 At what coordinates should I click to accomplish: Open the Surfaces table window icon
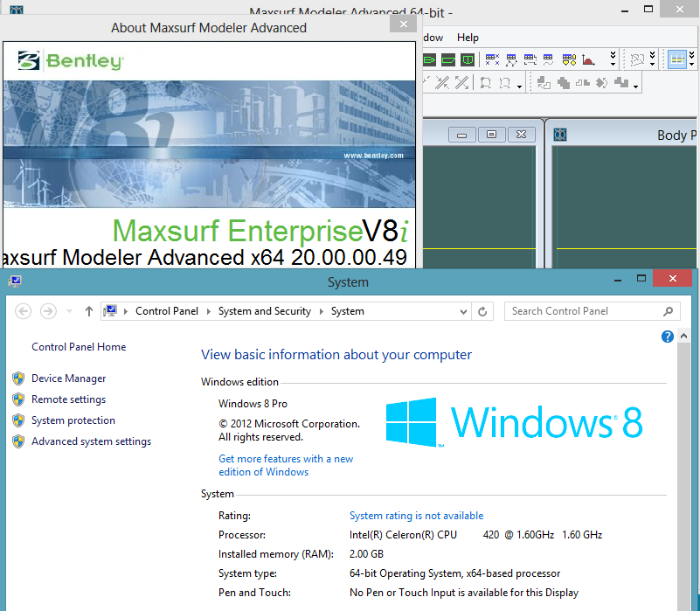[x=530, y=59]
